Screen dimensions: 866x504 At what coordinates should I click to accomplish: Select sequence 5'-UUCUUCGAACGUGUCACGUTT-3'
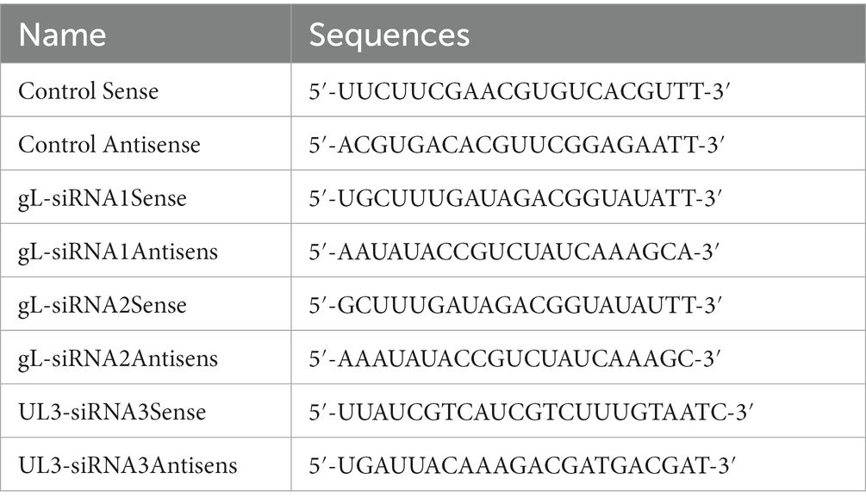pyautogui.click(x=520, y=90)
